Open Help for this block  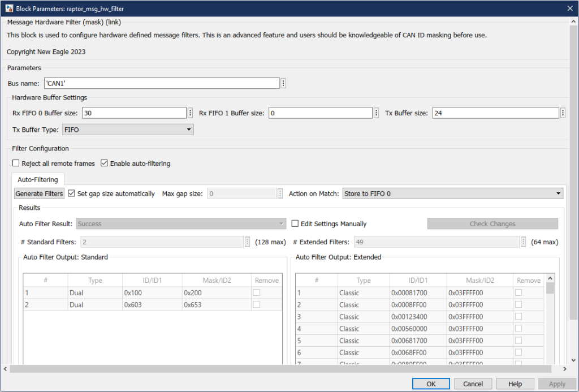pyautogui.click(x=515, y=384)
